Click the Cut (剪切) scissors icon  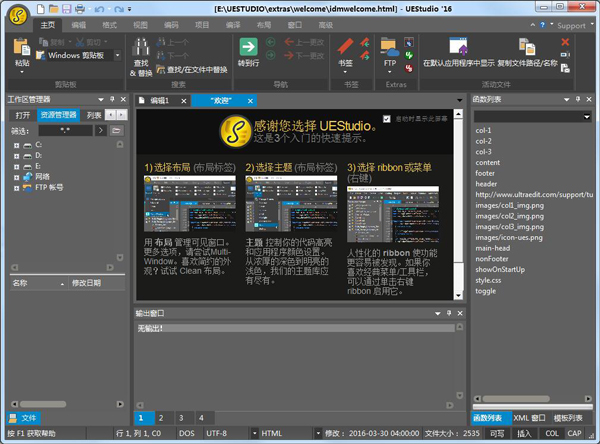pyautogui.click(x=80, y=42)
